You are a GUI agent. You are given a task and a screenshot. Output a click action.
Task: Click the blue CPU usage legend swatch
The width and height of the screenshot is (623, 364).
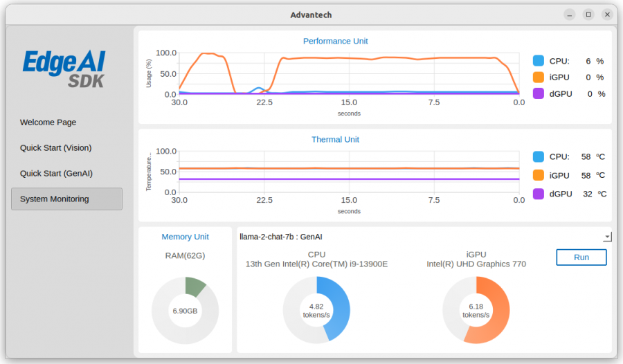539,61
